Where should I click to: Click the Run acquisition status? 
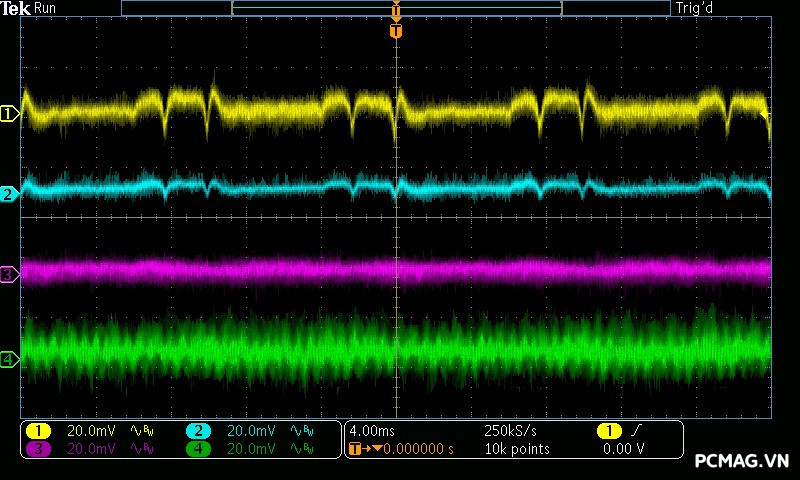(46, 8)
